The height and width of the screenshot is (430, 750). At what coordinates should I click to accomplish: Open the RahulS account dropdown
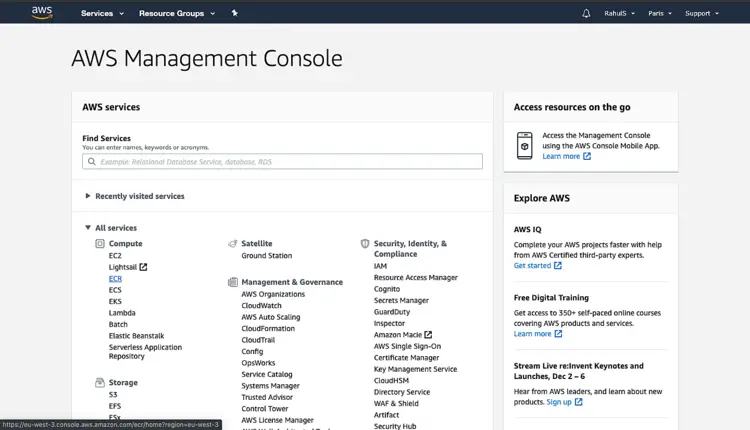pos(619,13)
